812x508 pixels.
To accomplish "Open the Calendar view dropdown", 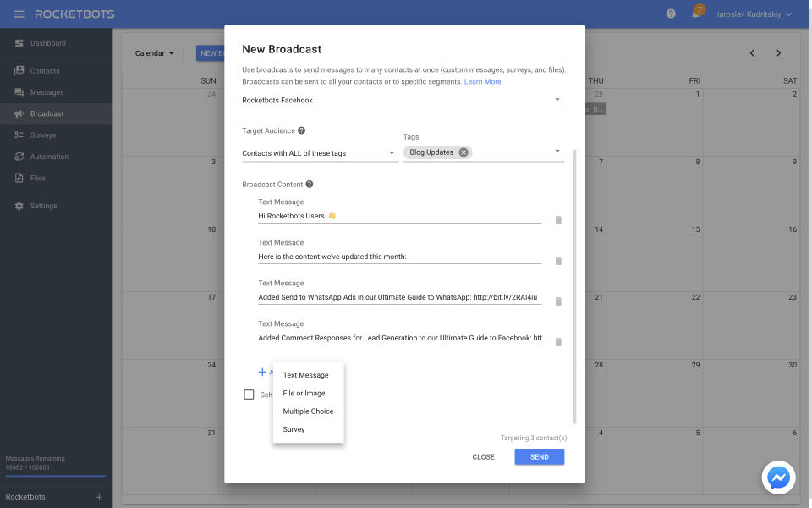I will (x=154, y=53).
